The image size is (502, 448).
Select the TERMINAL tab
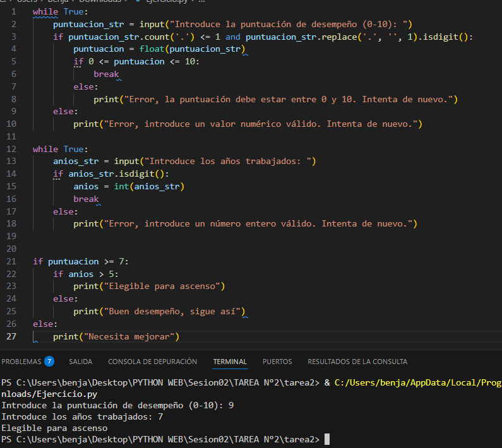click(230, 362)
